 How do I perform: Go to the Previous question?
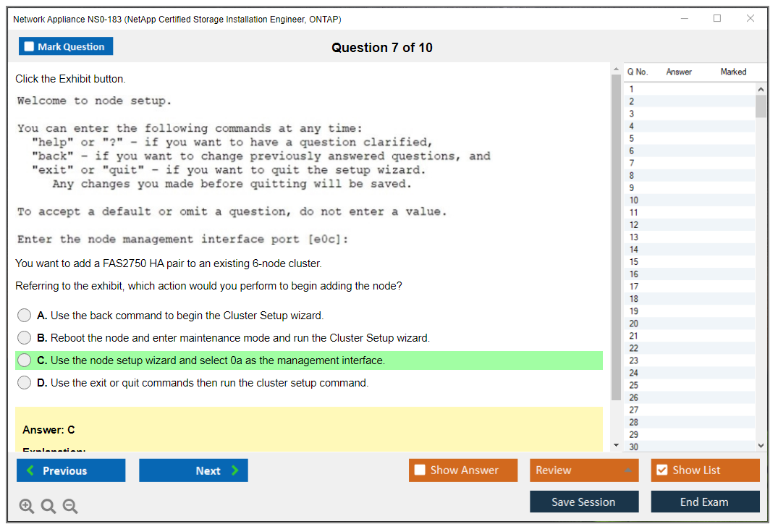click(x=71, y=470)
